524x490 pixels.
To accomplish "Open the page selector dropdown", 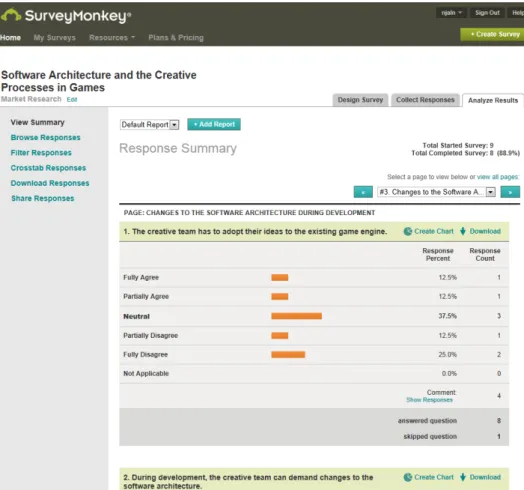I will pos(436,192).
